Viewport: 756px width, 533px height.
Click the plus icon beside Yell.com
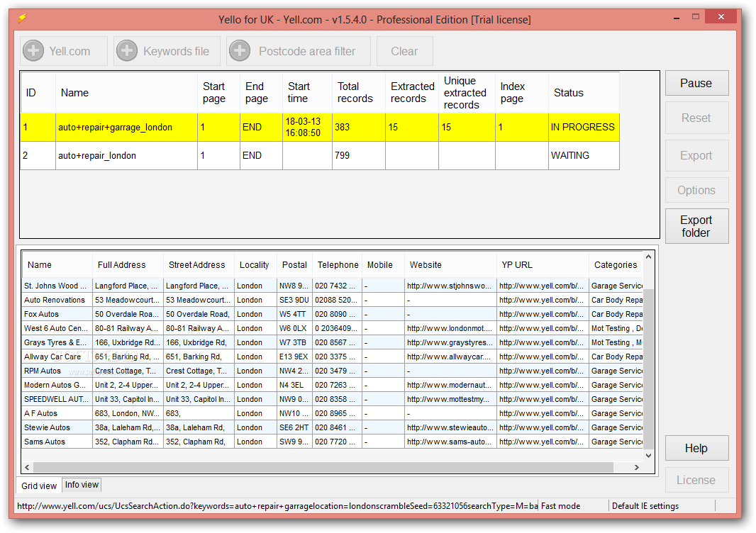(34, 50)
